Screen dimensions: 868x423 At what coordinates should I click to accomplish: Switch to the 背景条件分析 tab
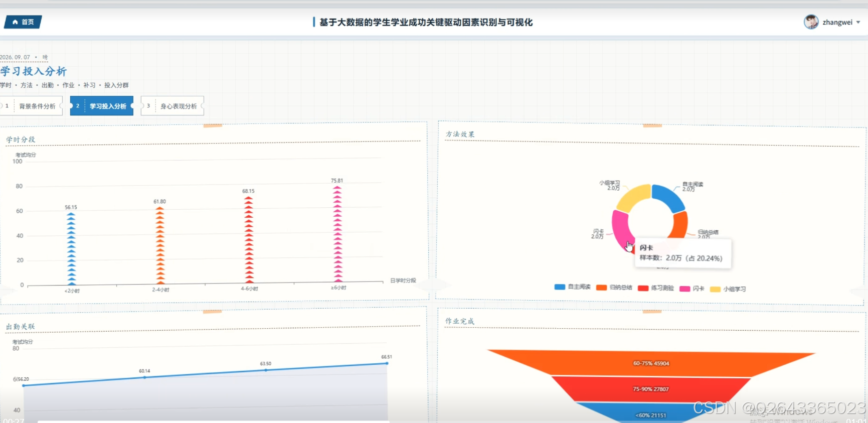31,106
